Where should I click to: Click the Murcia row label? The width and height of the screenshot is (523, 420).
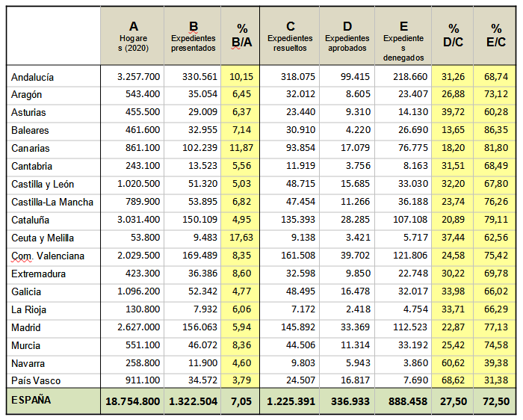pyautogui.click(x=25, y=345)
